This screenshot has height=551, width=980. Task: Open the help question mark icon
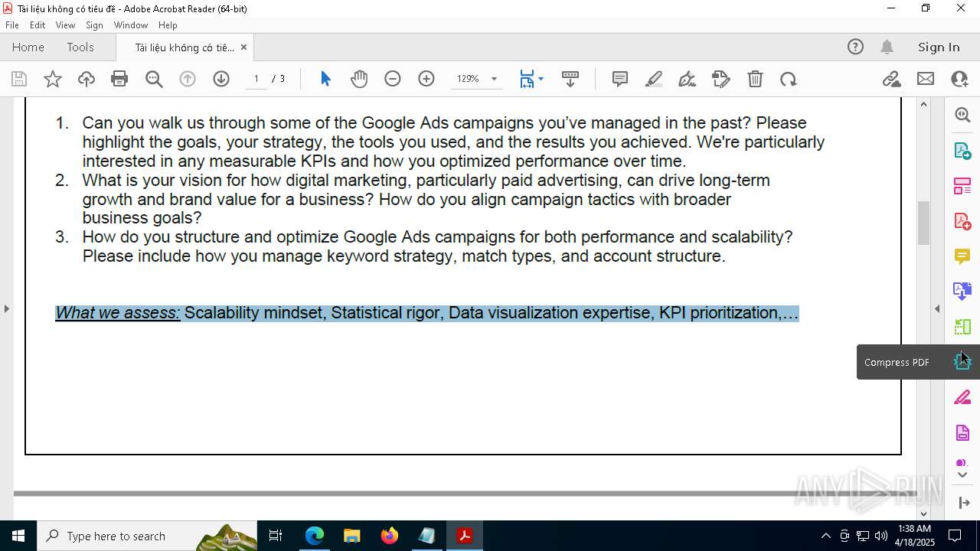tap(855, 47)
